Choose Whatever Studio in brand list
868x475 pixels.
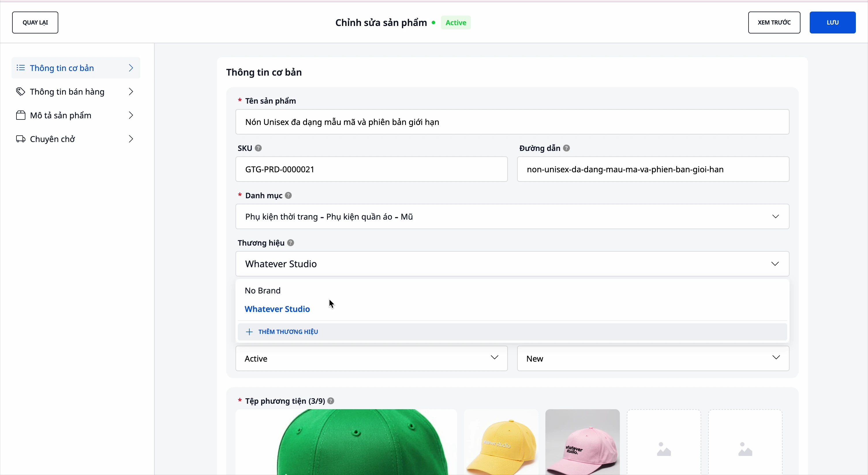[277, 309]
